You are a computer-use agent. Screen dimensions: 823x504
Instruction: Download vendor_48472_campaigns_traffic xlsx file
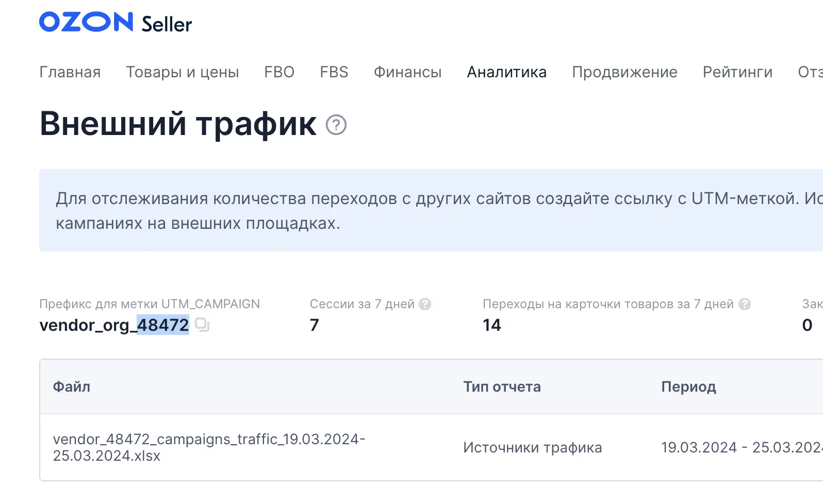point(209,447)
